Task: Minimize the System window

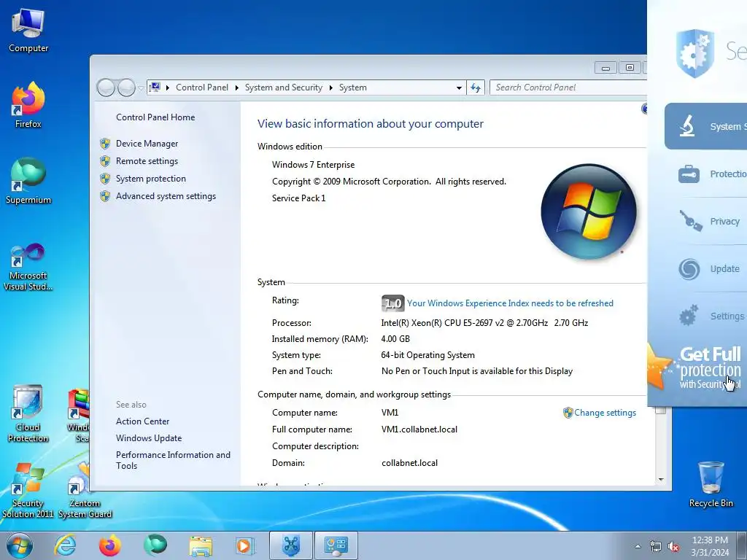Action: [x=605, y=68]
